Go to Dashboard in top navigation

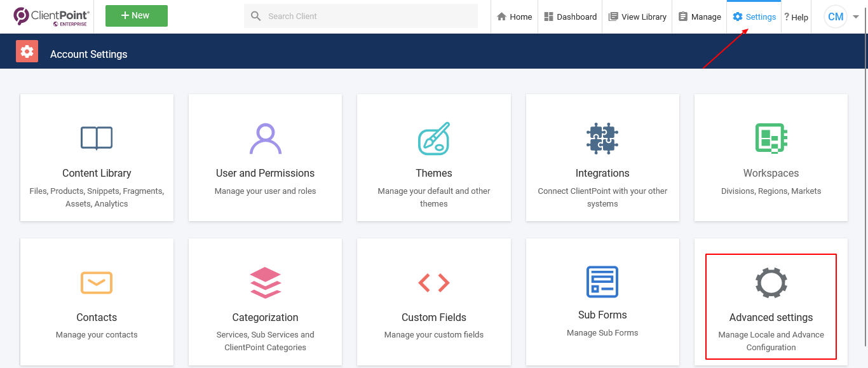(x=570, y=17)
